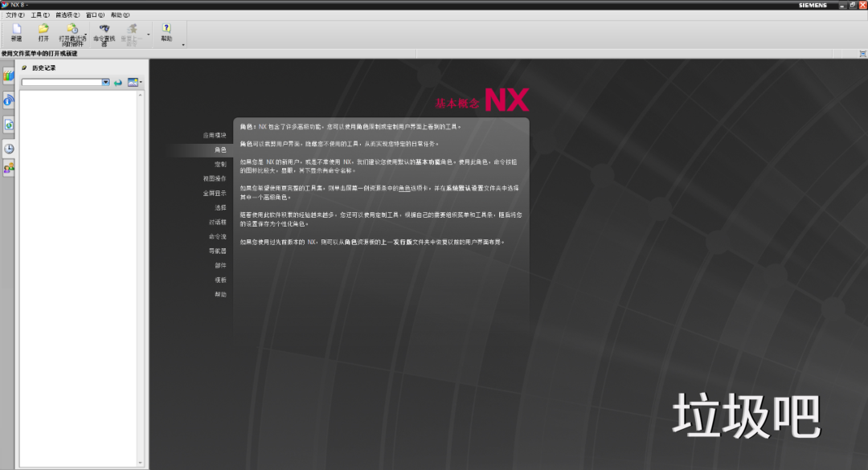
Task: Open the Web Browser icon in the resource bar
Action: [8, 122]
